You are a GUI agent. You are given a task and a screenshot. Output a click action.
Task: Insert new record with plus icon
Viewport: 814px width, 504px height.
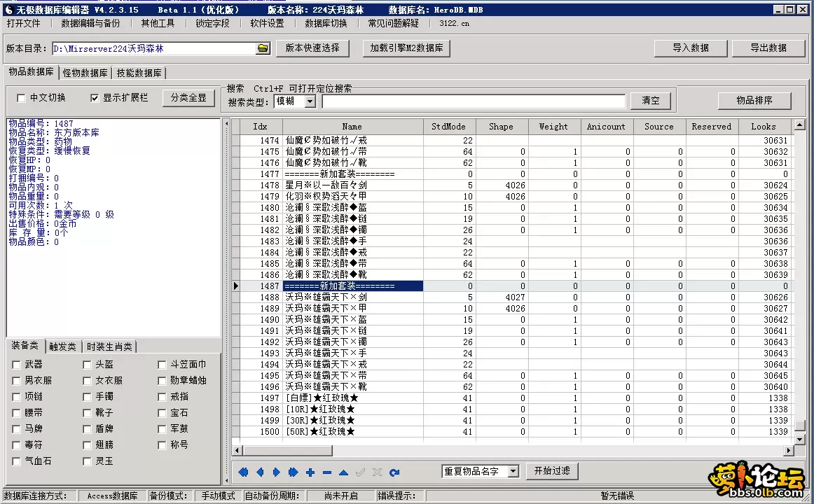310,472
